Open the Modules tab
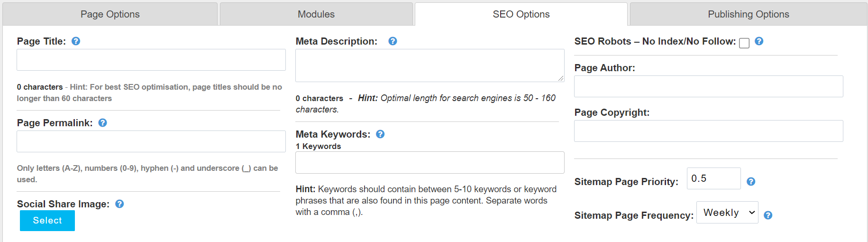Viewport: 868px width, 242px height. point(316,14)
